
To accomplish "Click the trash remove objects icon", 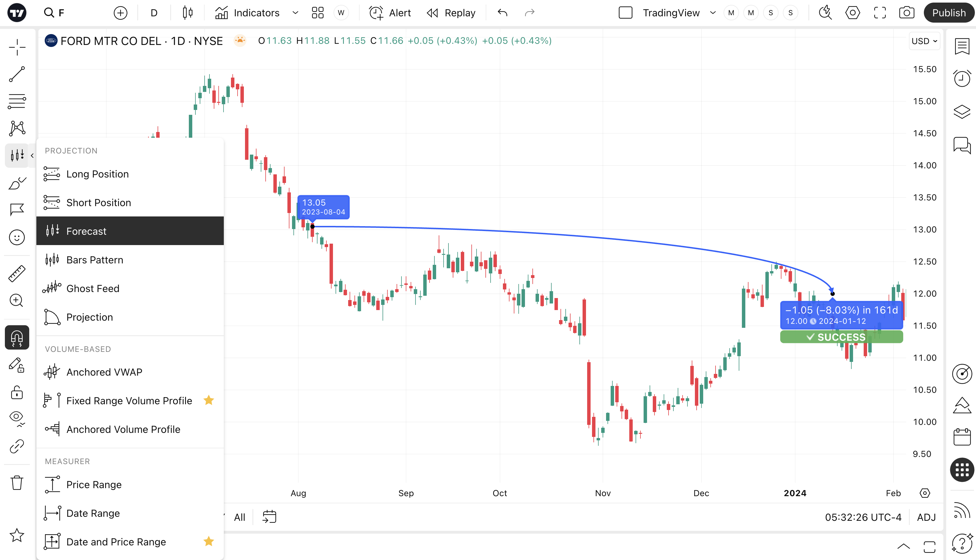I will click(x=17, y=482).
